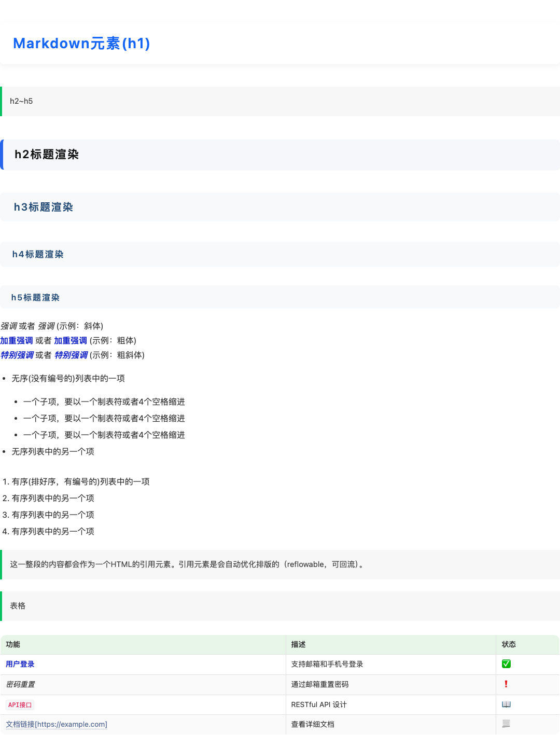Click the h4标题渲染 heading
Viewport: 560px width, 747px height.
[38, 255]
